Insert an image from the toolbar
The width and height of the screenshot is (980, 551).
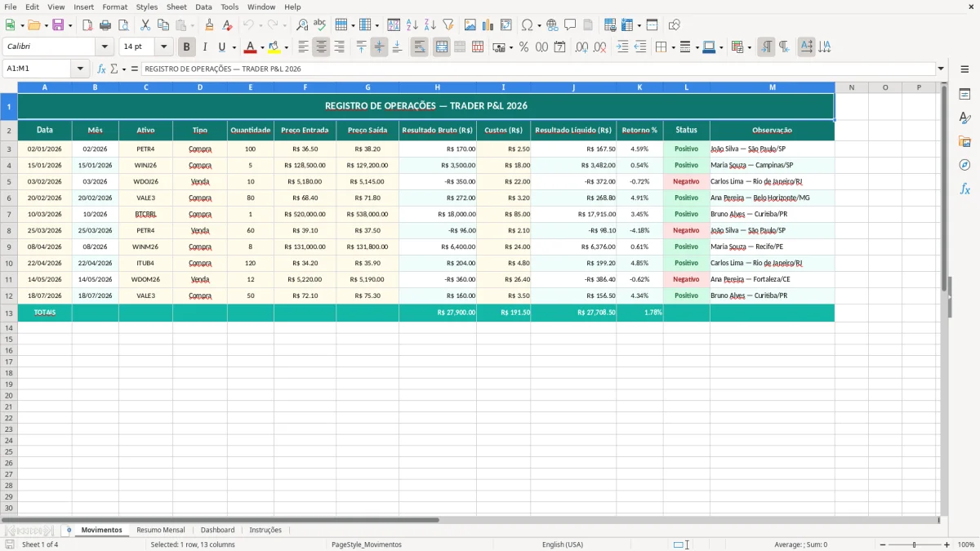click(x=470, y=25)
